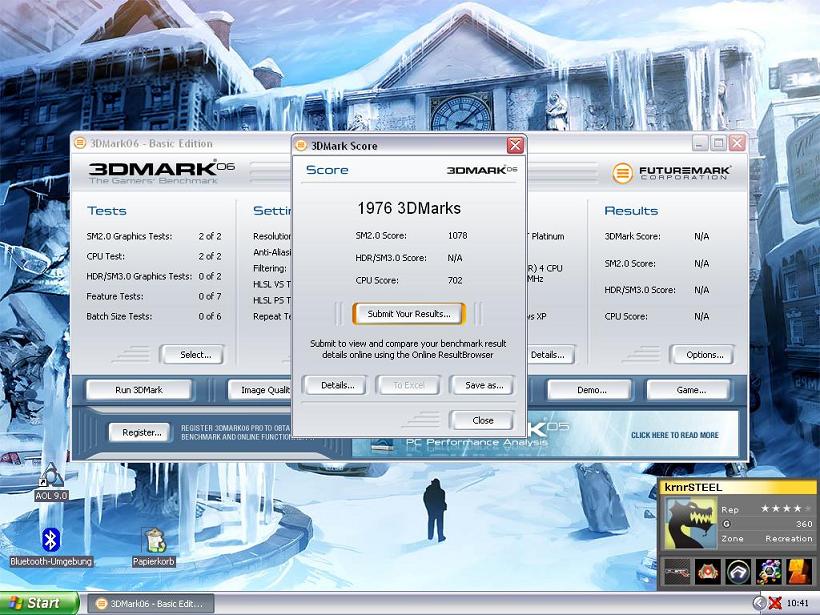Click Save as in Score dialog

point(484,385)
